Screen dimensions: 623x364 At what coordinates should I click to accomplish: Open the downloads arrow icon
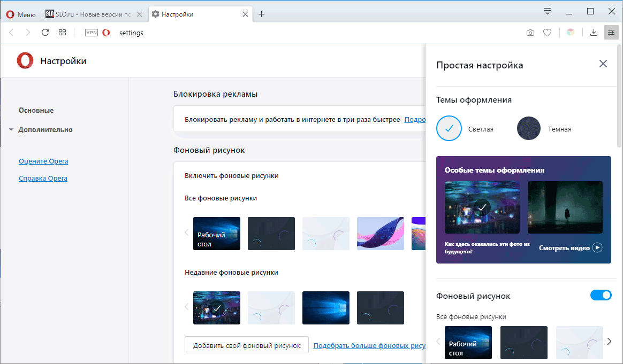click(x=594, y=33)
